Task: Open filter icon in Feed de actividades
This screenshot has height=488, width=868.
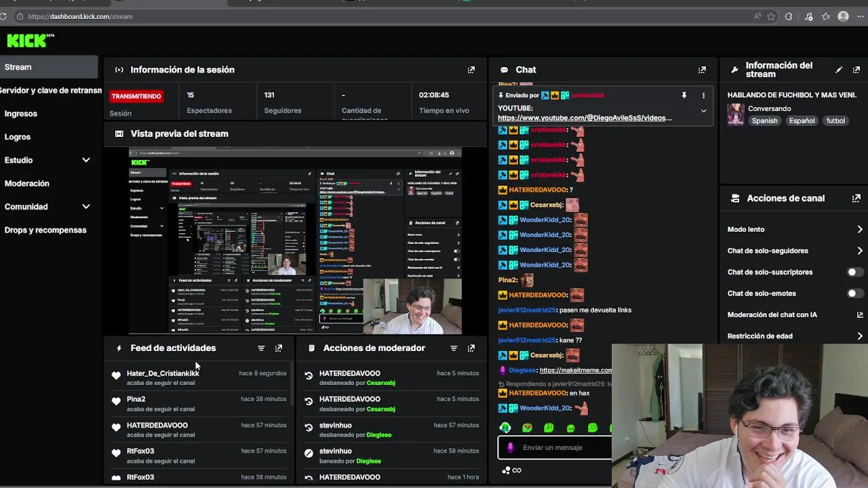Action: click(261, 348)
